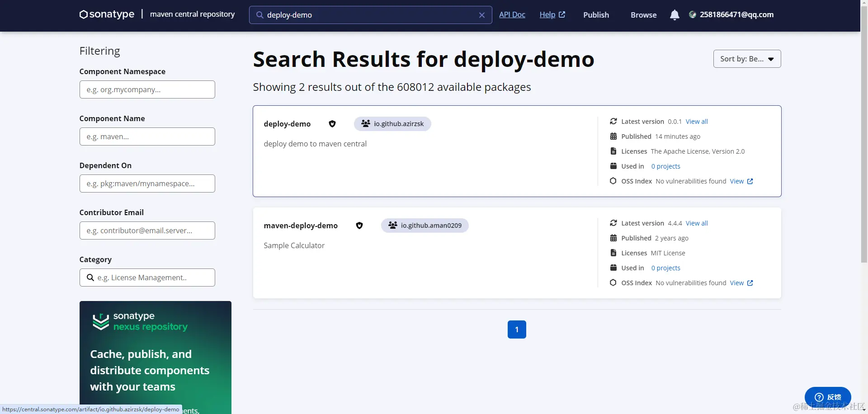Click the shield badge next to maven-deploy-demo
The height and width of the screenshot is (414, 868).
[x=359, y=226]
